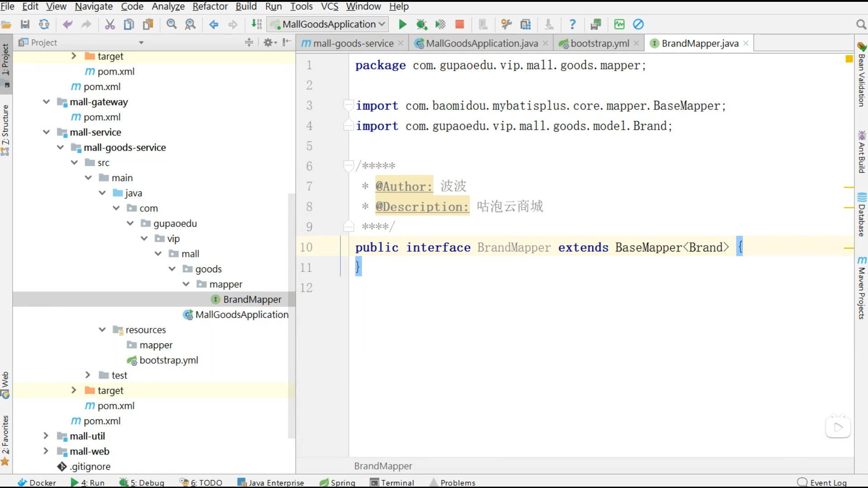868x488 pixels.
Task: Open the VCS menu
Action: [329, 6]
